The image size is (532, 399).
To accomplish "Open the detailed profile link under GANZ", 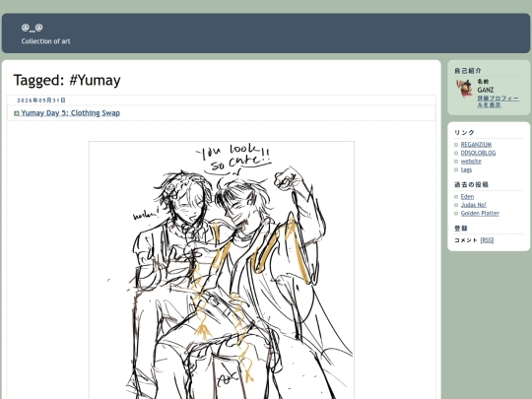I will point(498,101).
